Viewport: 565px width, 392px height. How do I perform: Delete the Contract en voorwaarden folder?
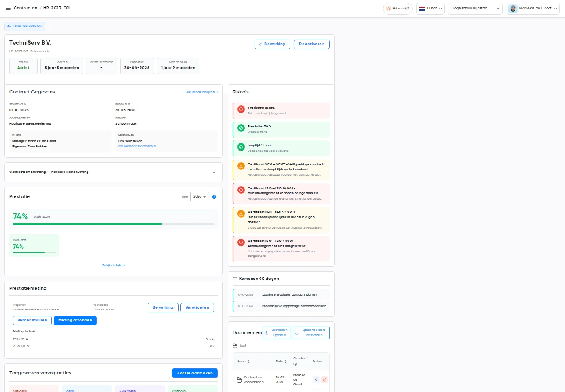click(324, 380)
